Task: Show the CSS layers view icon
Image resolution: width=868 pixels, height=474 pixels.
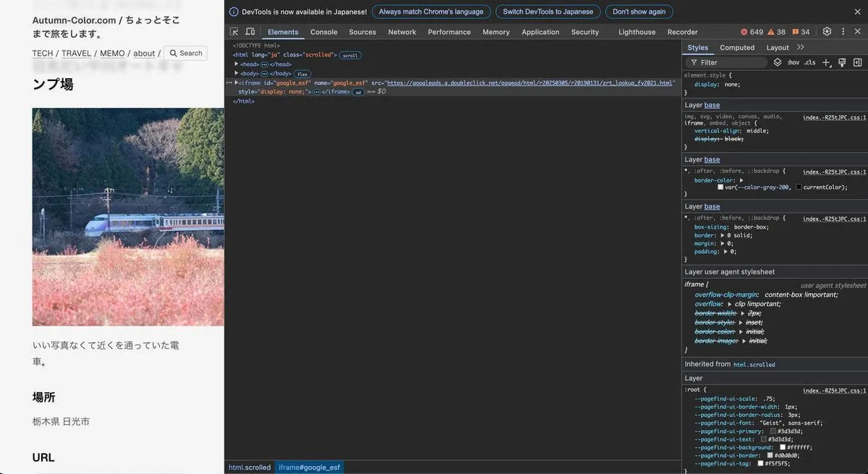Action: tap(778, 63)
